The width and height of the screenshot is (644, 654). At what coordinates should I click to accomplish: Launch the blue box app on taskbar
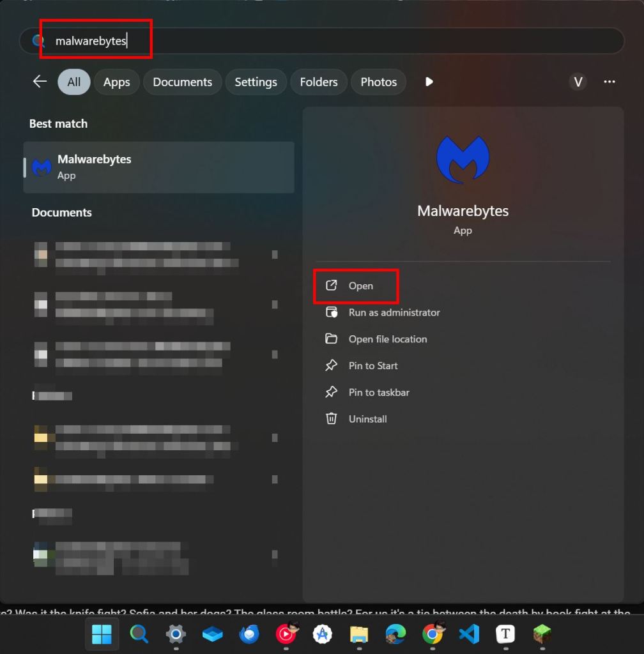coord(212,634)
